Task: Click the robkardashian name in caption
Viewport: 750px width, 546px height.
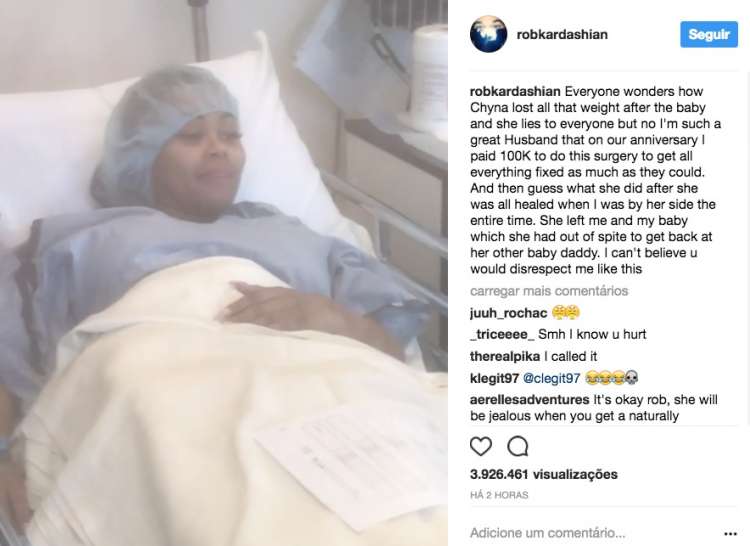Action: 515,91
